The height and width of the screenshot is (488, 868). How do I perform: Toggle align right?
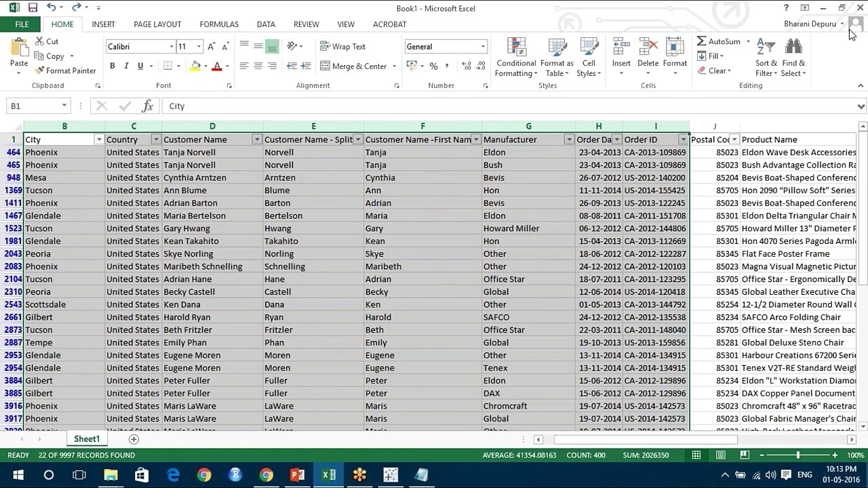[x=272, y=66]
